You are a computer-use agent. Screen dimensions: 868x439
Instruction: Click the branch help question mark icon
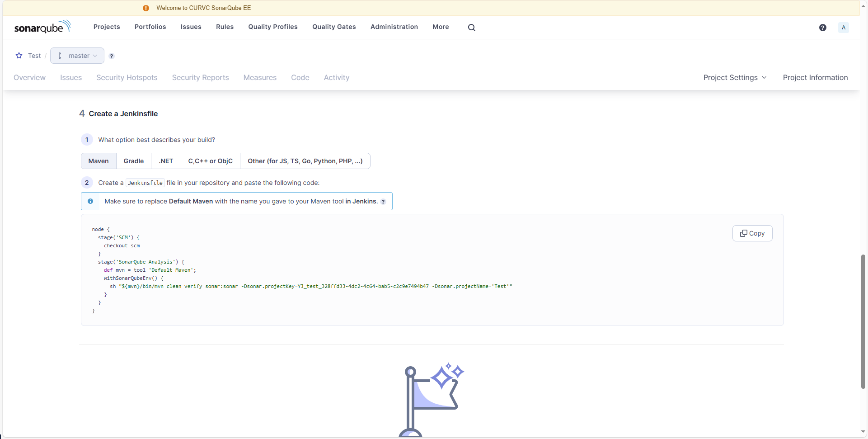coord(112,56)
